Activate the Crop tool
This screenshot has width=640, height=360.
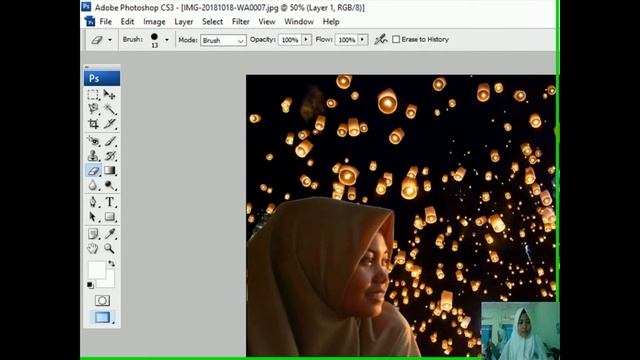pyautogui.click(x=93, y=123)
